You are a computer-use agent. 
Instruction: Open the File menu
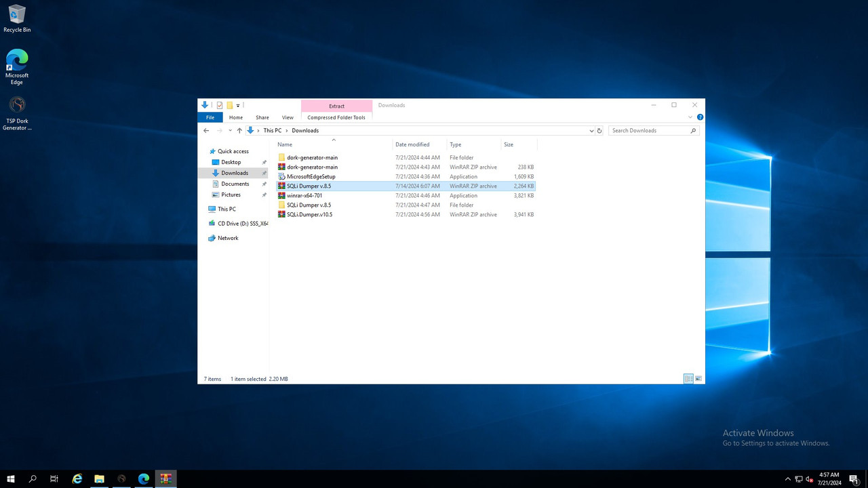(x=210, y=117)
